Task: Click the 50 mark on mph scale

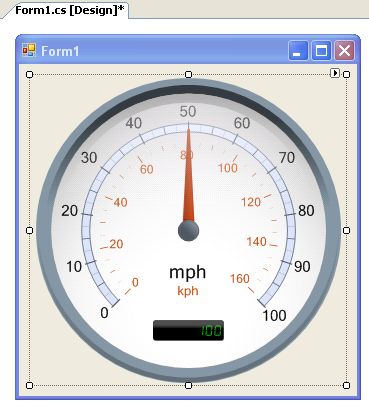Action: point(188,111)
